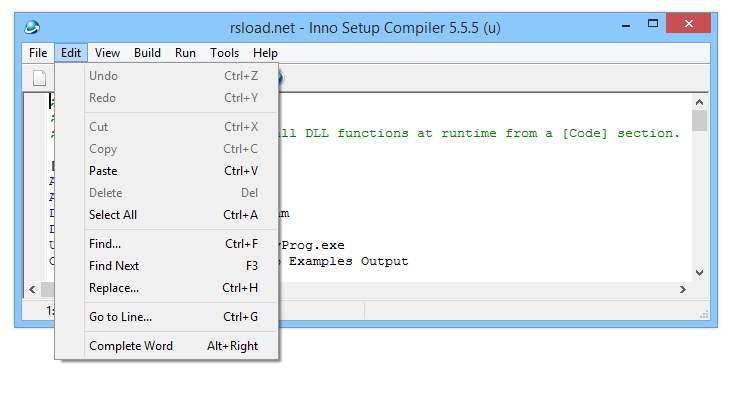Close the Inno Setup Compiler window

click(688, 23)
